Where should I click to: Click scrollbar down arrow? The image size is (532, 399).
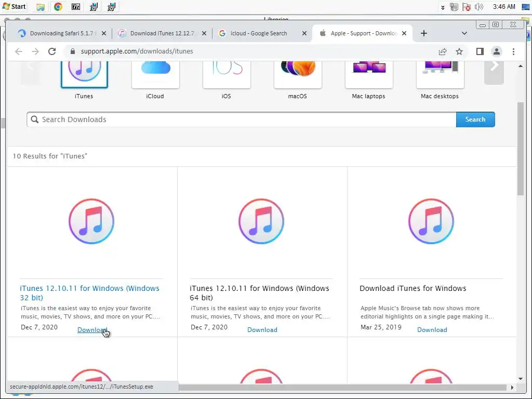(x=521, y=379)
